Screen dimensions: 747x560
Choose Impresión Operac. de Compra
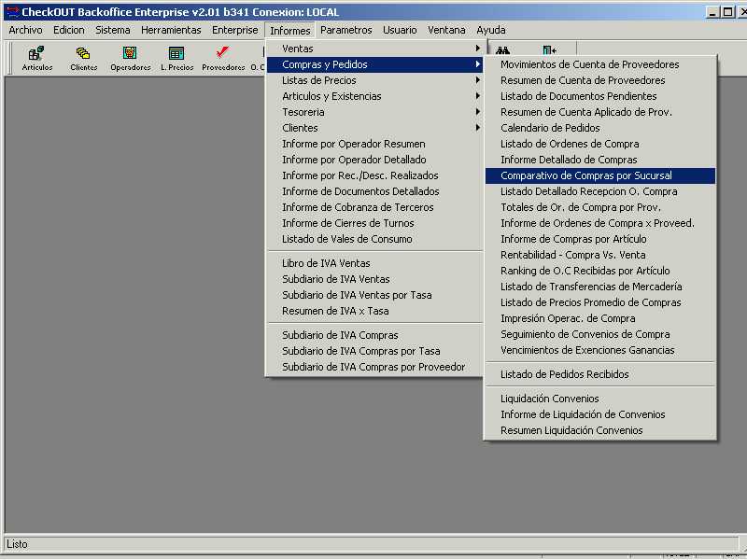pyautogui.click(x=600, y=318)
